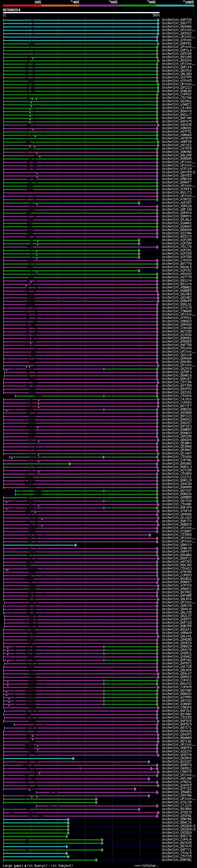
Task: Click hit label UniRef100_A9PH77
Action: coord(177,551)
